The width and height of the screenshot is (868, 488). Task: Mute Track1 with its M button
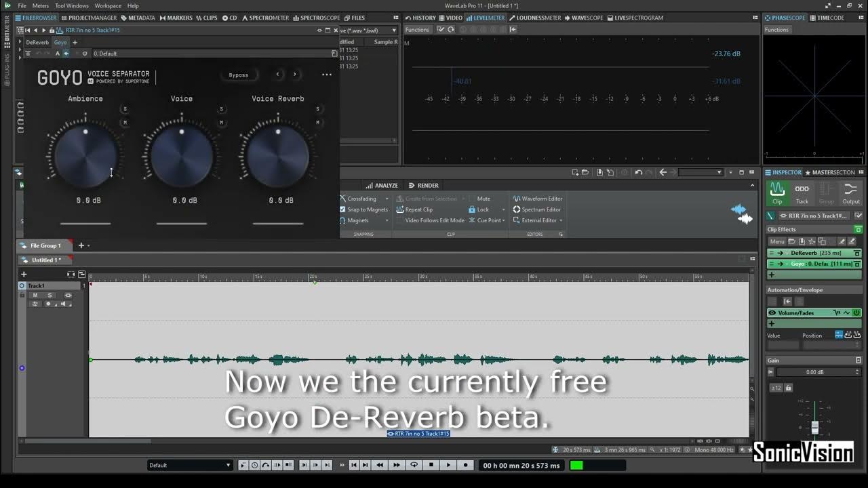coord(35,296)
